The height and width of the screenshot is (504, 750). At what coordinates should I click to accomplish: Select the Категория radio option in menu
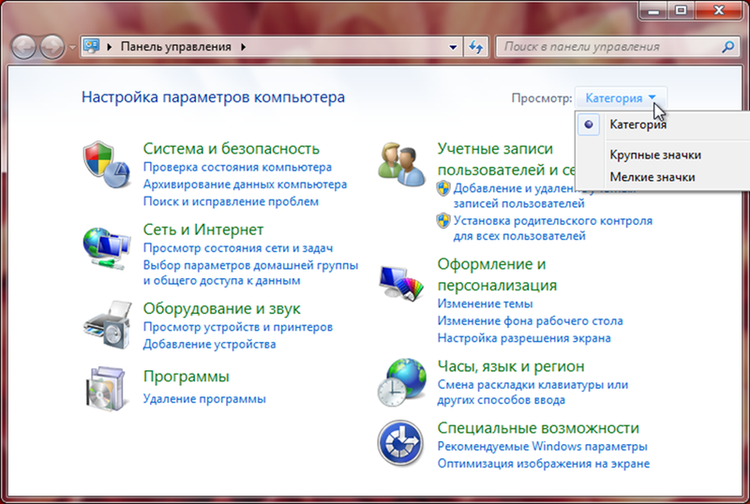pos(588,124)
